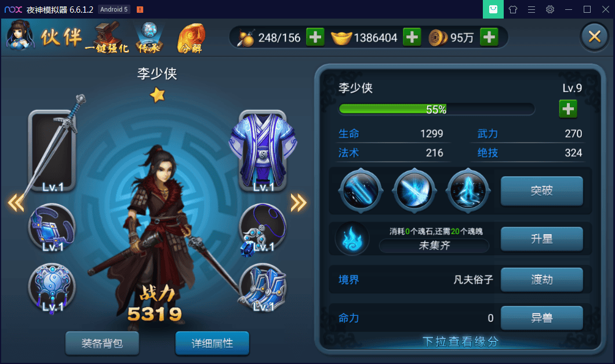Open the 传承 inheritance icon
Viewport: 615px width, 364px height.
click(x=149, y=37)
